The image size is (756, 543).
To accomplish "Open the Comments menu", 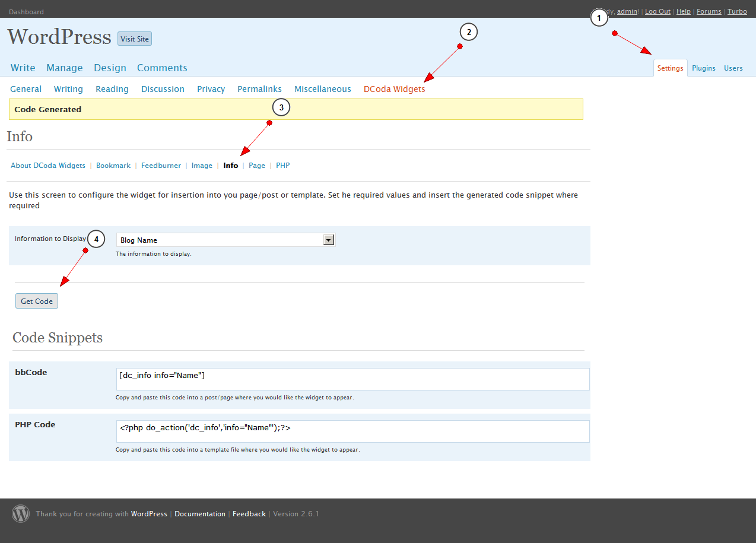I will [162, 68].
